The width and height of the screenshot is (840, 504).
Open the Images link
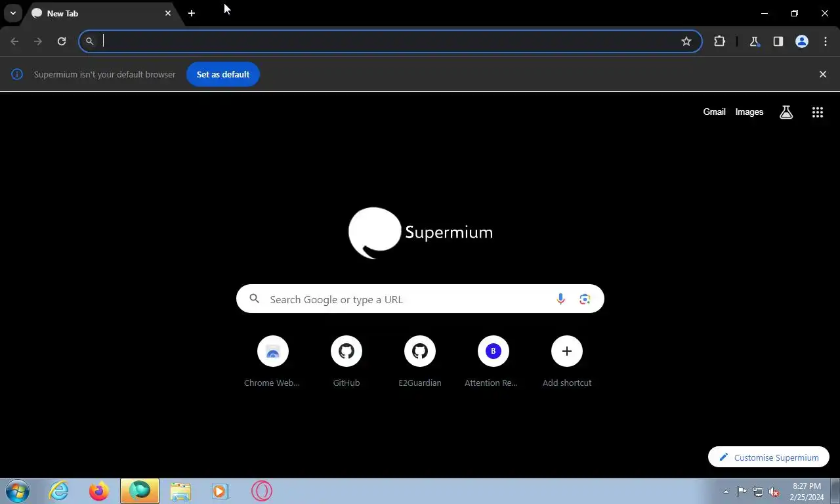(x=749, y=112)
